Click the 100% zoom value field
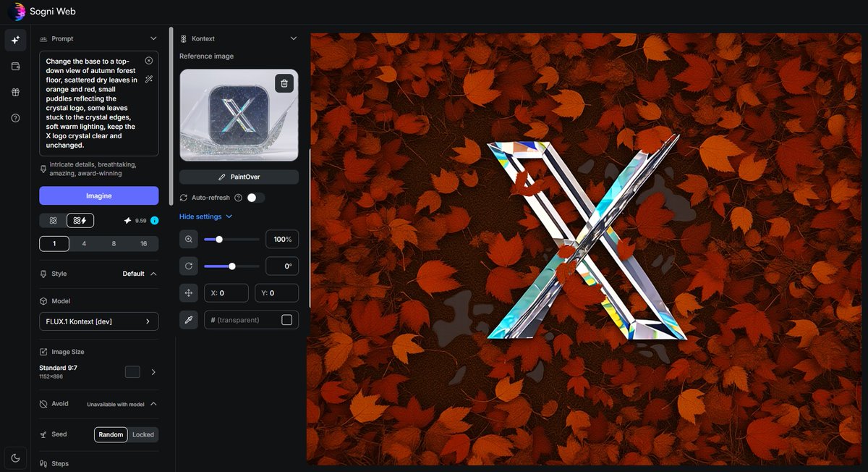Screen dimensions: 868x472 (x=282, y=239)
